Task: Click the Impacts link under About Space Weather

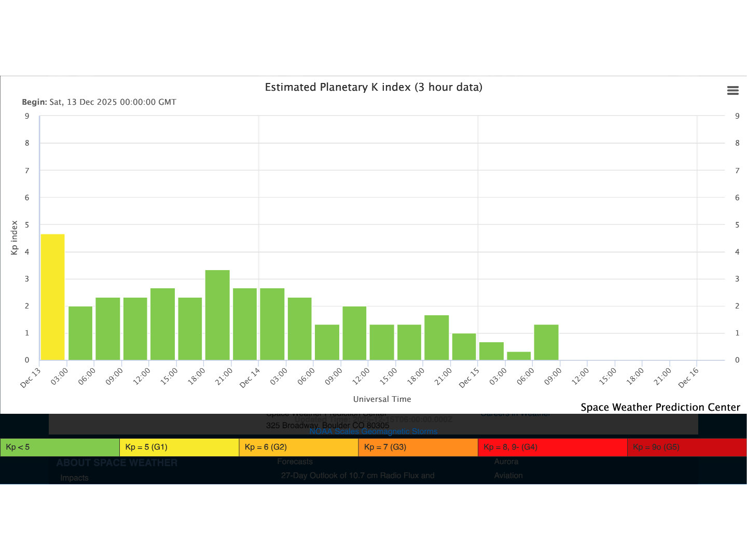Action: 74,478
